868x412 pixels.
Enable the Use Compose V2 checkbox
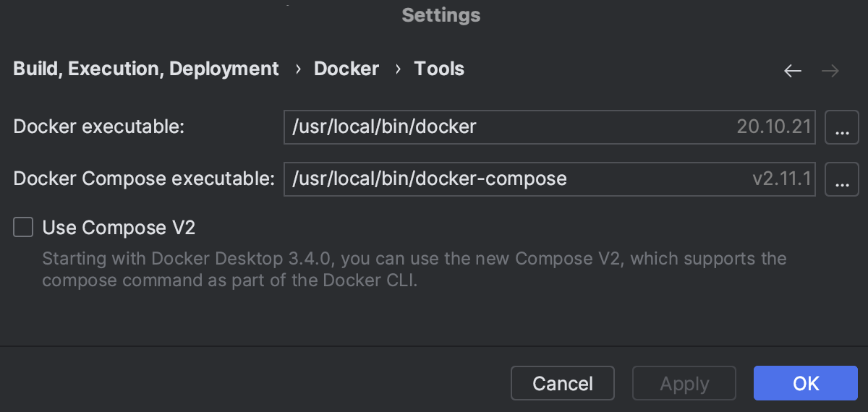click(24, 228)
